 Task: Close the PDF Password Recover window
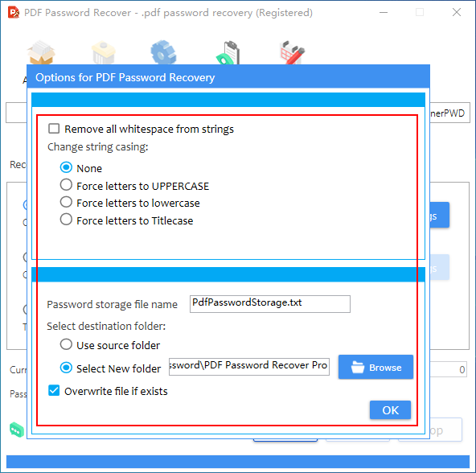(x=456, y=12)
